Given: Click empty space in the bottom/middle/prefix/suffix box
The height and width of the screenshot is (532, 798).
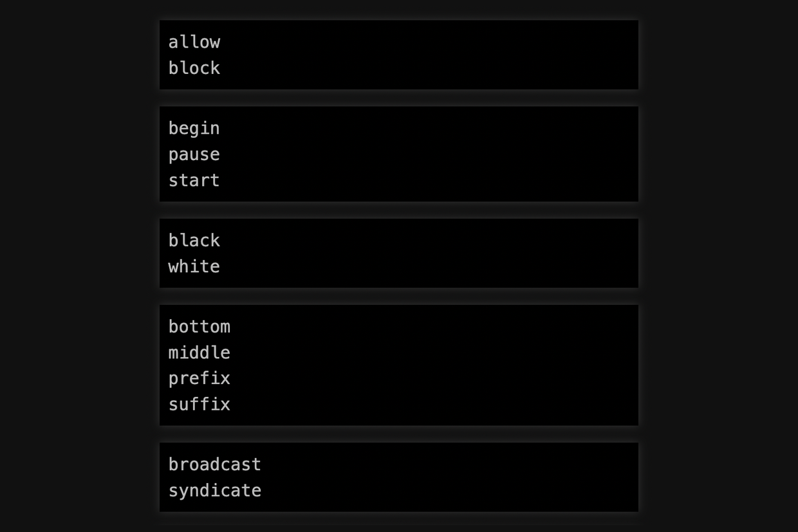Looking at the screenshot, I should point(450,365).
